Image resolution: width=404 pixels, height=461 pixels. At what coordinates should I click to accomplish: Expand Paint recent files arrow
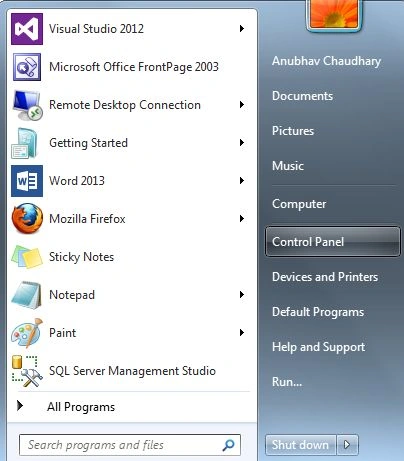pyautogui.click(x=242, y=333)
